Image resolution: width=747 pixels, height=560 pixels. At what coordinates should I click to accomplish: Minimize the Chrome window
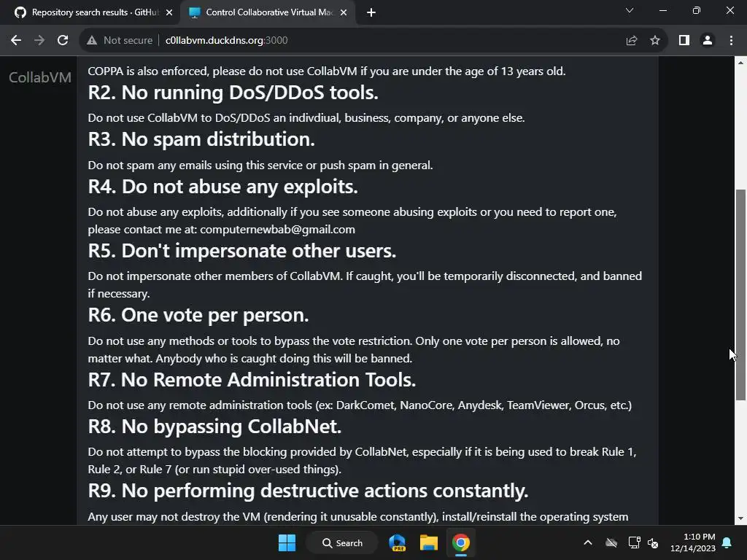[662, 10]
